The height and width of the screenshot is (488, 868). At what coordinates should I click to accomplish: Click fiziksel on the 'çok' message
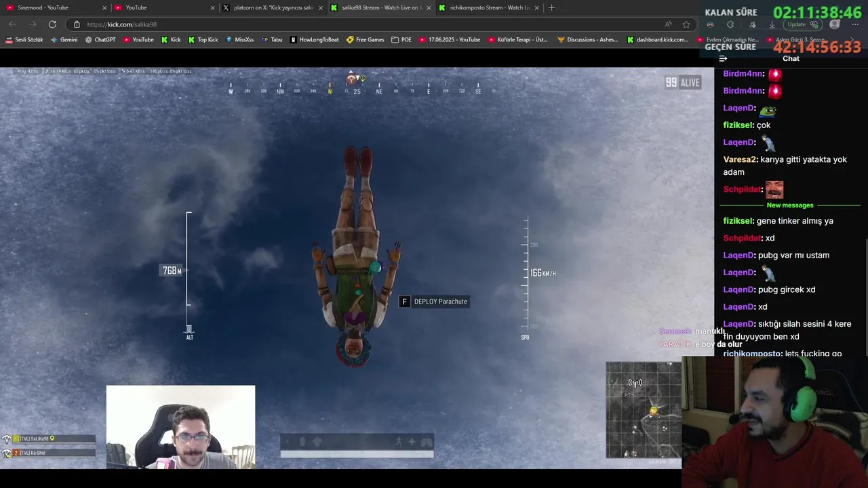coord(738,125)
